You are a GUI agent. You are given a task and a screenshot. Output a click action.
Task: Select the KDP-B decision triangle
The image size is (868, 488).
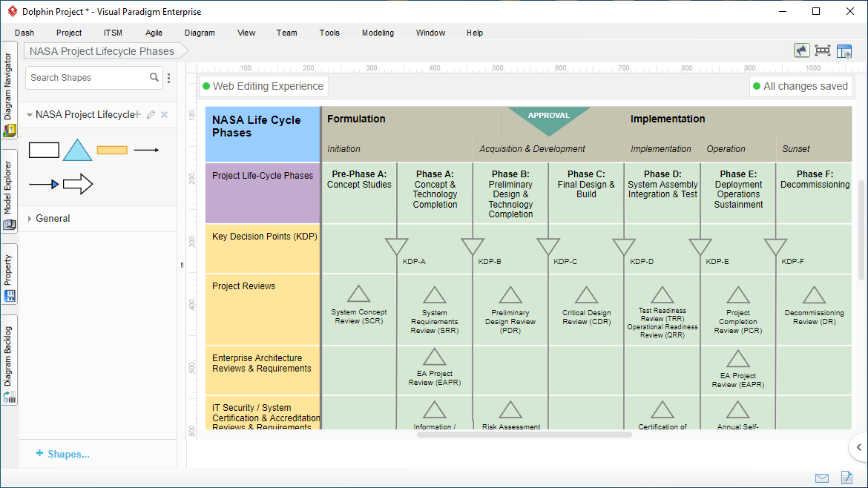click(x=473, y=246)
